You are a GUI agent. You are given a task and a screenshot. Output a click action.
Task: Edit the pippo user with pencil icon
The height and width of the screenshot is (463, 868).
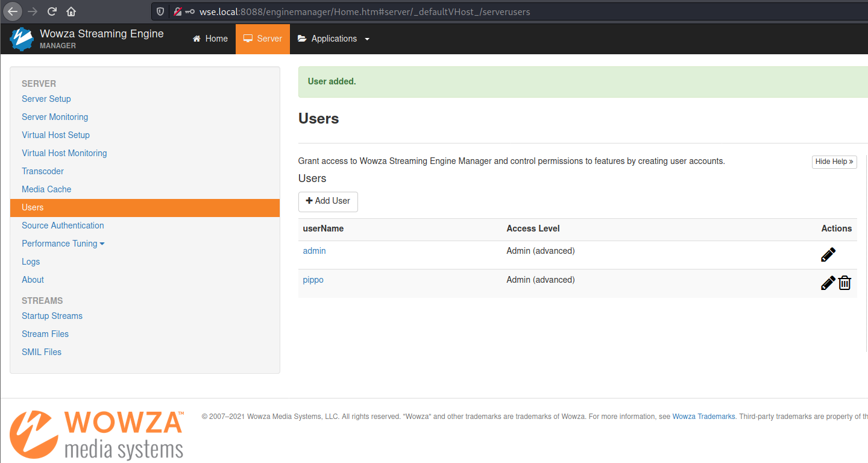point(828,283)
